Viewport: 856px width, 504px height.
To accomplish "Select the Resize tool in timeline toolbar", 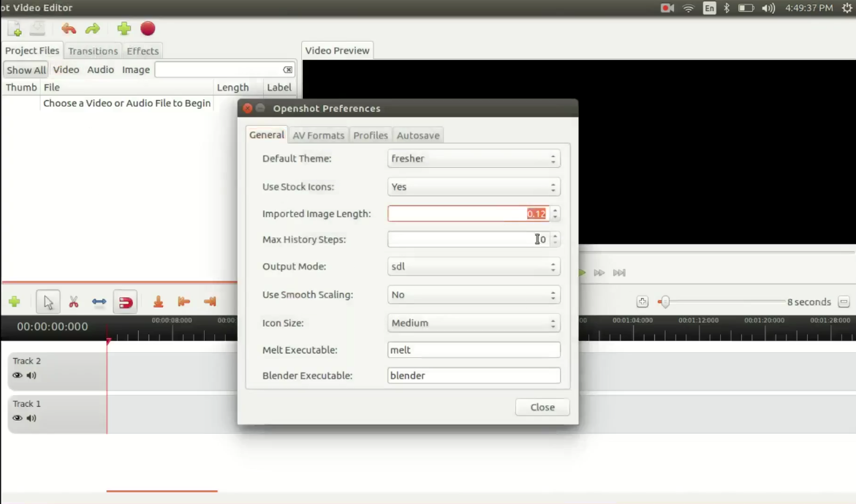I will click(x=99, y=302).
